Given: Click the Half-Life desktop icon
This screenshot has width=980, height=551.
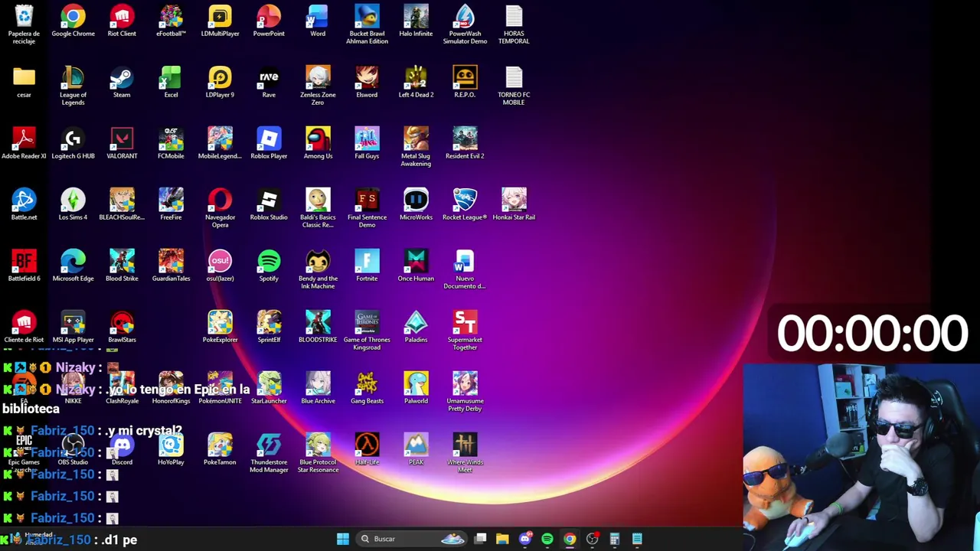Looking at the screenshot, I should tap(367, 450).
